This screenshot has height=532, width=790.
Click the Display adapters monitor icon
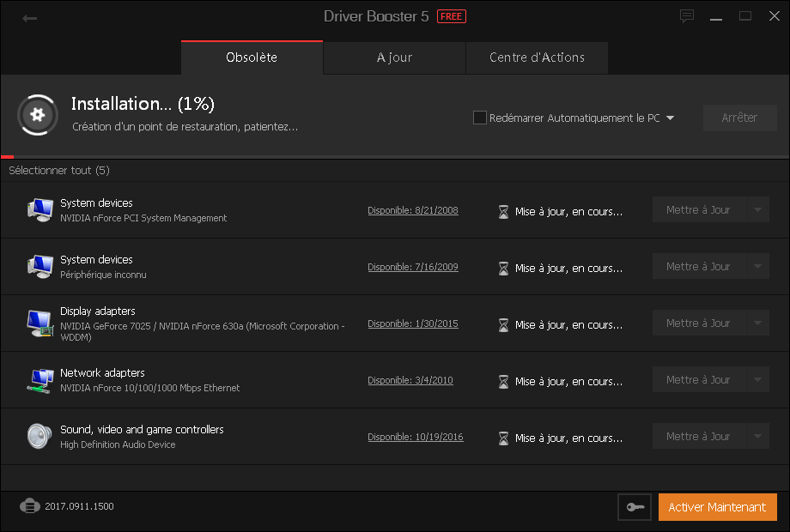tap(39, 323)
